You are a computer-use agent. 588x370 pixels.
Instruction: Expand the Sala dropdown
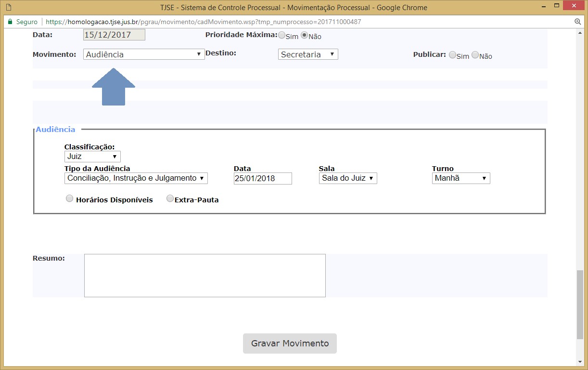pyautogui.click(x=347, y=178)
